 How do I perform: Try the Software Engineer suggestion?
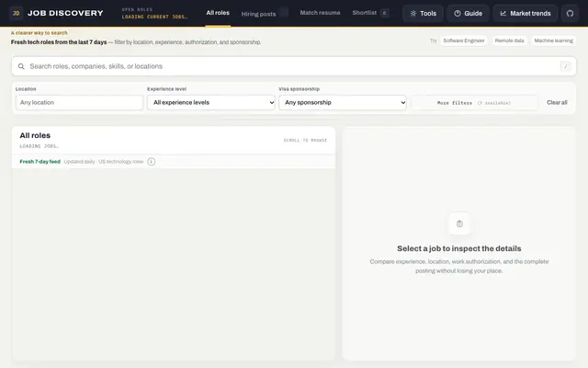click(x=464, y=40)
